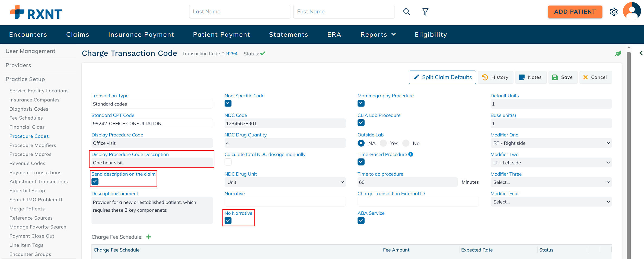Open the settings gear icon

point(614,12)
